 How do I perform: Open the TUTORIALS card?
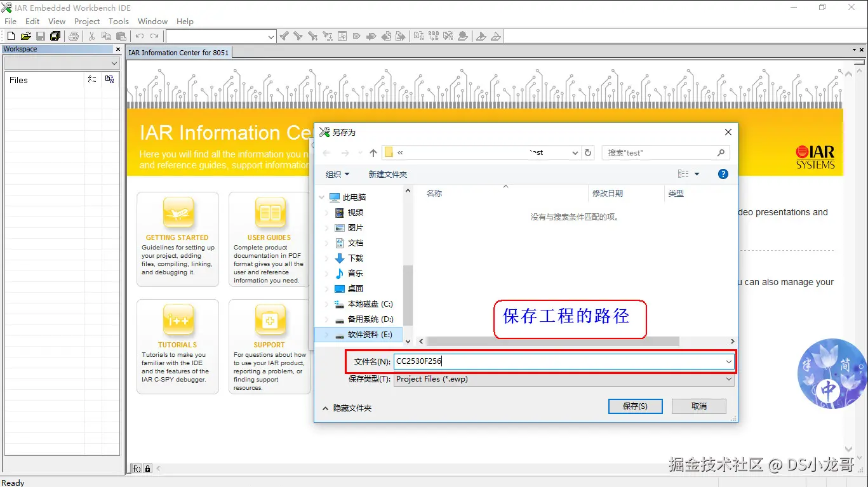[178, 347]
